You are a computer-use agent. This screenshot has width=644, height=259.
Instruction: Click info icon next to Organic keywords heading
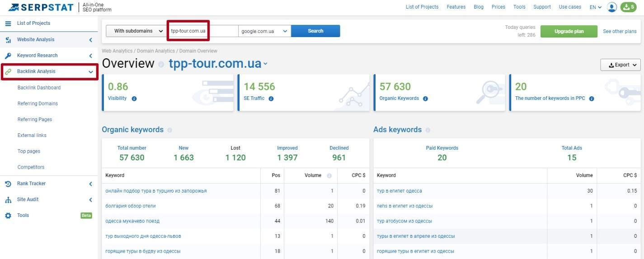pyautogui.click(x=169, y=130)
